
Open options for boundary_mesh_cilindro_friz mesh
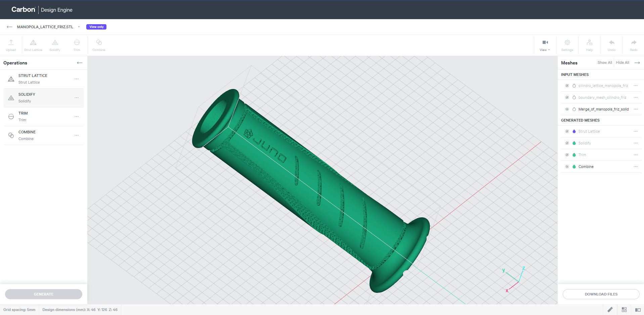coord(636,97)
